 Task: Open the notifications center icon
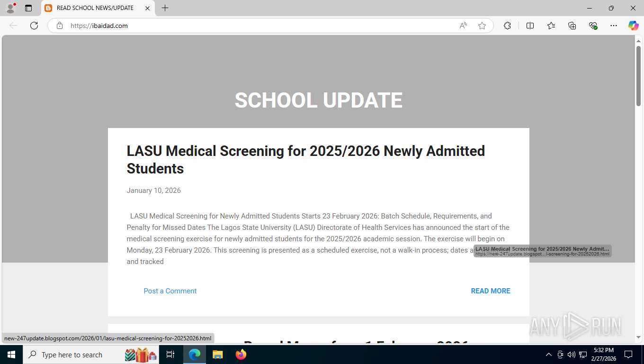coord(628,355)
